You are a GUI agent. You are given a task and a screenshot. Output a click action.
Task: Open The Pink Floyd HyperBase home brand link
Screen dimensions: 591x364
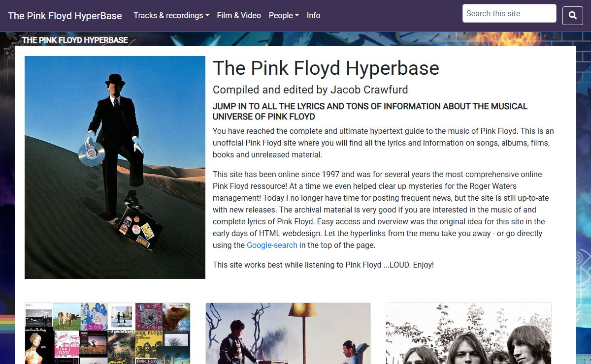[x=65, y=16]
